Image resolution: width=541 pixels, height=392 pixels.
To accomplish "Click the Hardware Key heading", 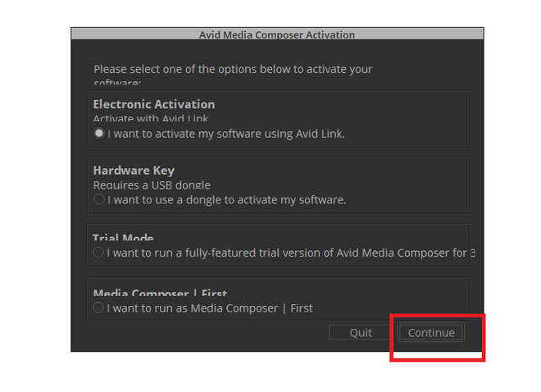I will coord(134,171).
